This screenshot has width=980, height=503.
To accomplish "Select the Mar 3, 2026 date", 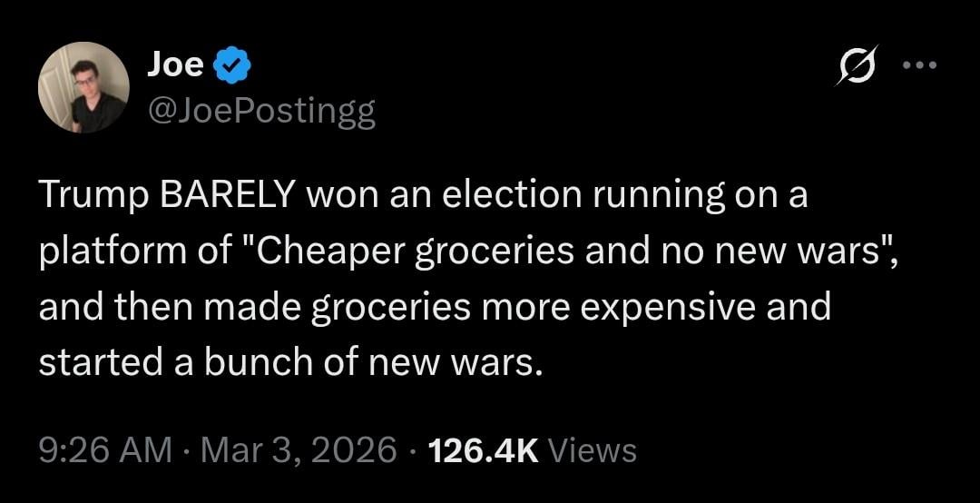I will [297, 449].
